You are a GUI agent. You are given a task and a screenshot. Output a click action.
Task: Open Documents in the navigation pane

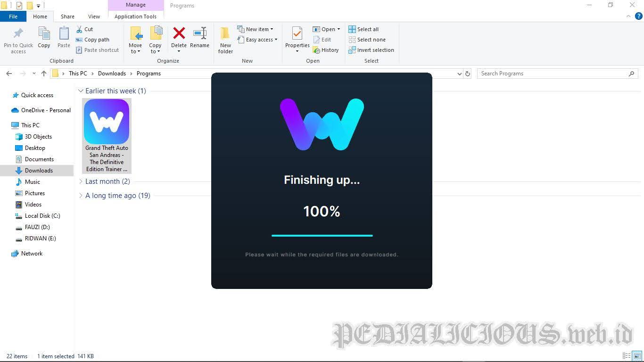point(39,159)
